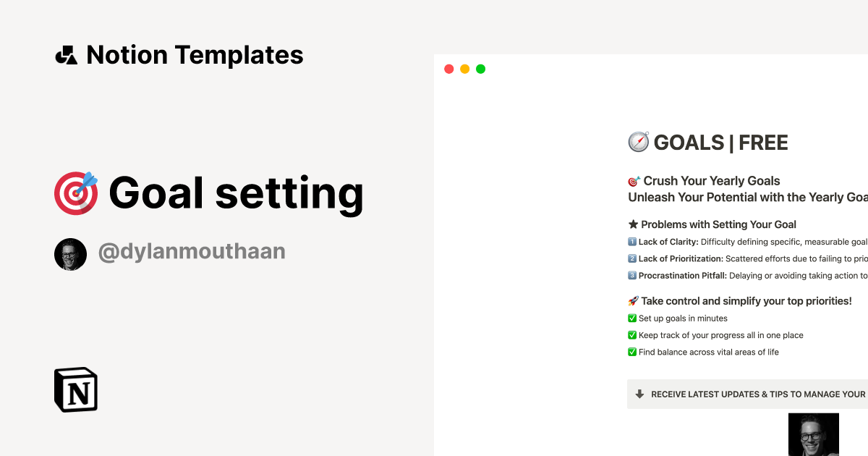Click the Notion app logo
The height and width of the screenshot is (456, 868).
[x=75, y=389]
